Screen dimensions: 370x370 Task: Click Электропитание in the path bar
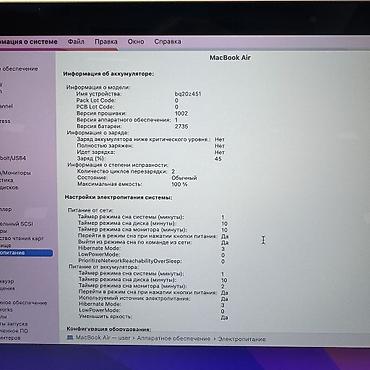[x=242, y=339]
